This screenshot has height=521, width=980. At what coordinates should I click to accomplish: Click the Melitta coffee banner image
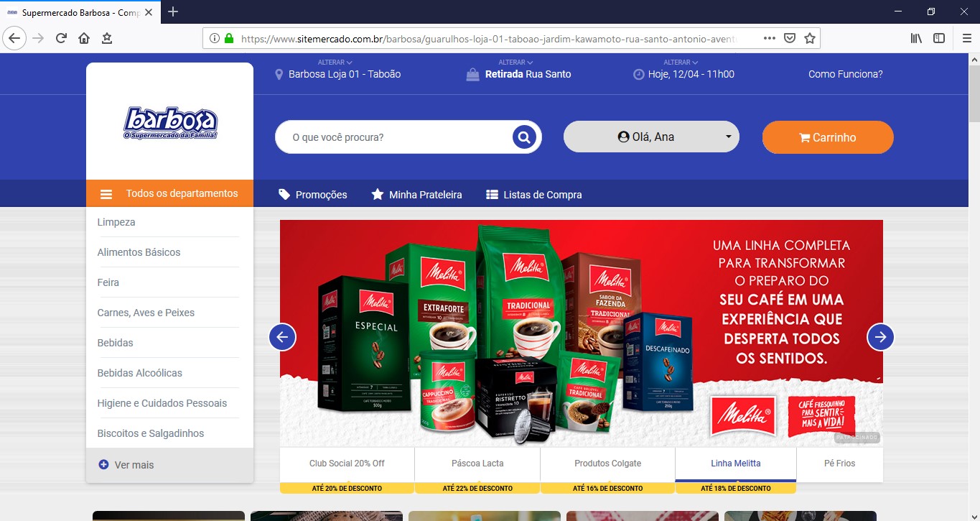(x=582, y=333)
